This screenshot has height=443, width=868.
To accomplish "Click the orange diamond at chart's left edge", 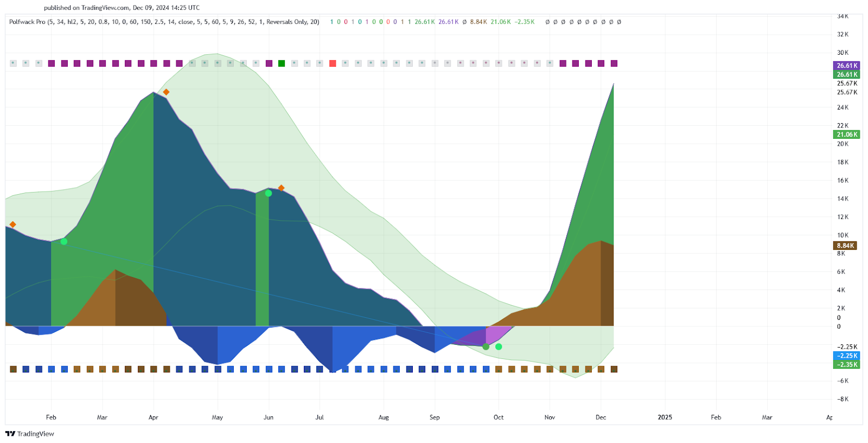I will [x=13, y=224].
